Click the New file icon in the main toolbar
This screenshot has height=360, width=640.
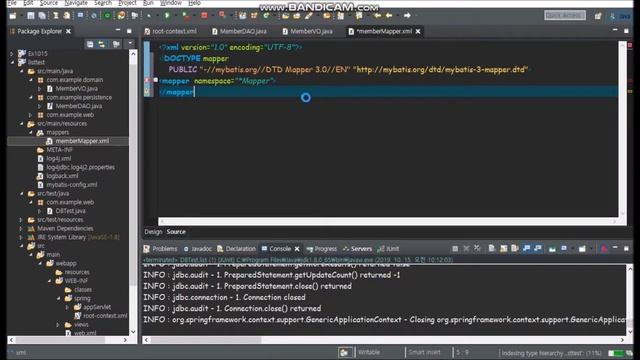click(x=13, y=16)
